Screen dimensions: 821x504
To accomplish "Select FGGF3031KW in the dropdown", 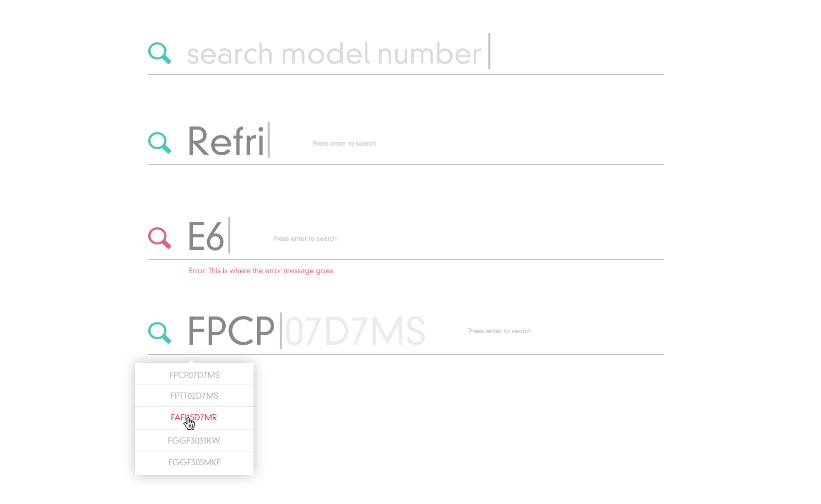I will (194, 440).
